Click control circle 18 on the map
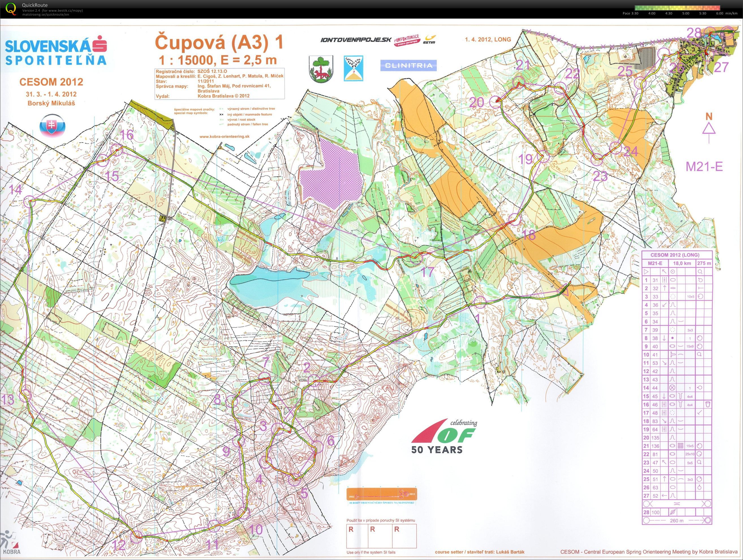The width and height of the screenshot is (743, 560). pyautogui.click(x=514, y=220)
